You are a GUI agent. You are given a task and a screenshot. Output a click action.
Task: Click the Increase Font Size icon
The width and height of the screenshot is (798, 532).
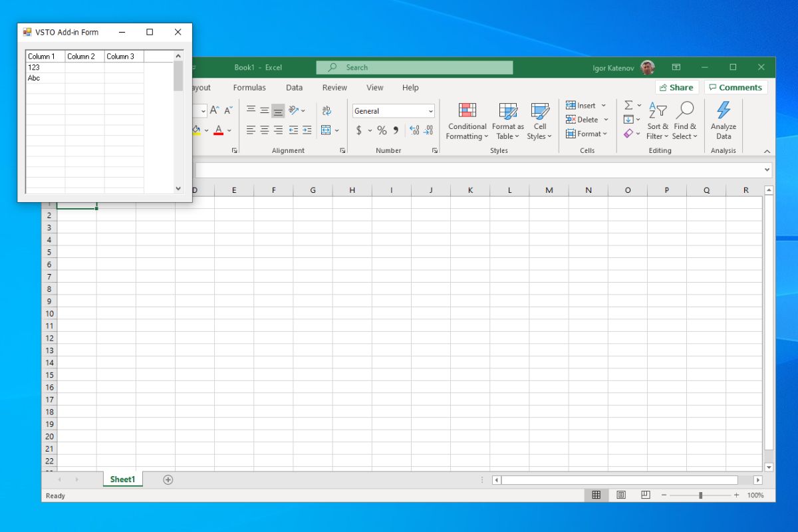pos(214,110)
